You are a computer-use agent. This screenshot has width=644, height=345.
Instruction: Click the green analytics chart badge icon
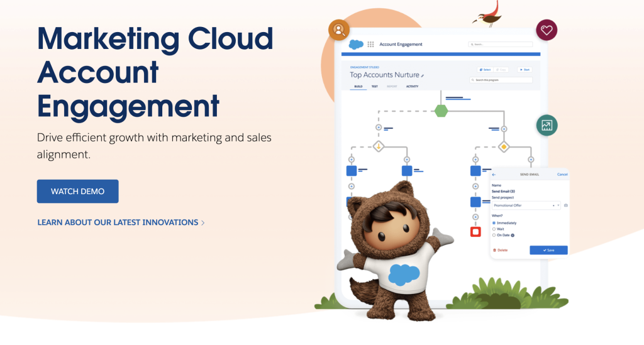(x=547, y=125)
